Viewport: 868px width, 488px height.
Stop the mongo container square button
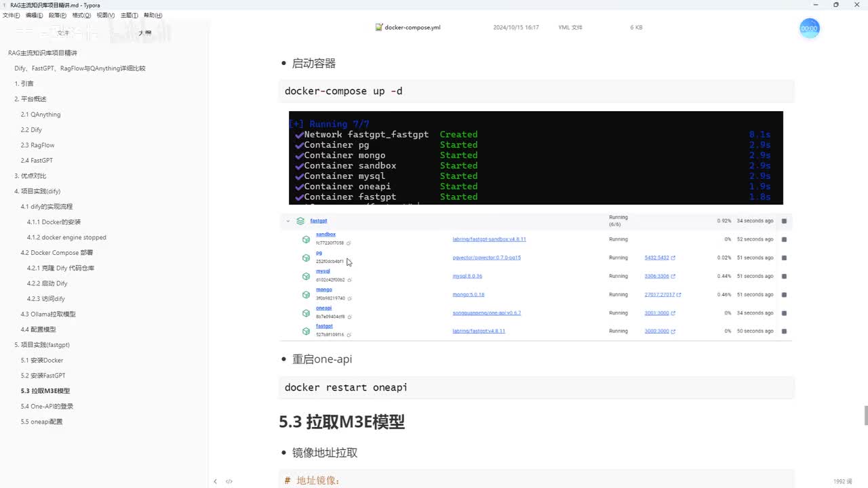coord(785,295)
